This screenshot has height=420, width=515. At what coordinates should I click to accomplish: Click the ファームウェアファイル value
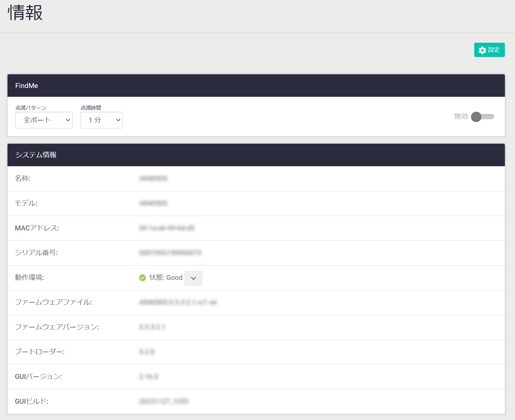pos(178,302)
